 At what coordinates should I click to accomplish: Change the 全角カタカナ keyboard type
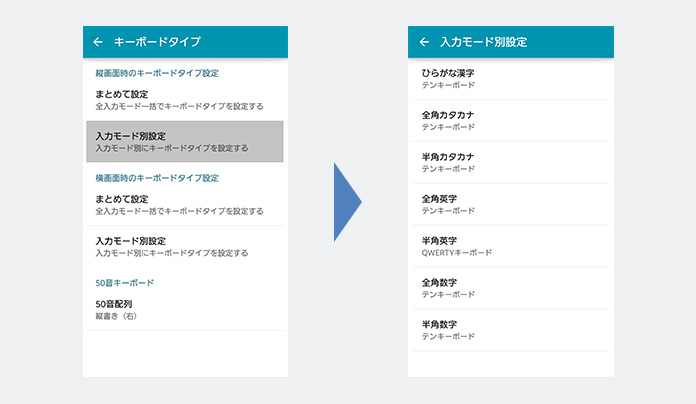coord(511,121)
